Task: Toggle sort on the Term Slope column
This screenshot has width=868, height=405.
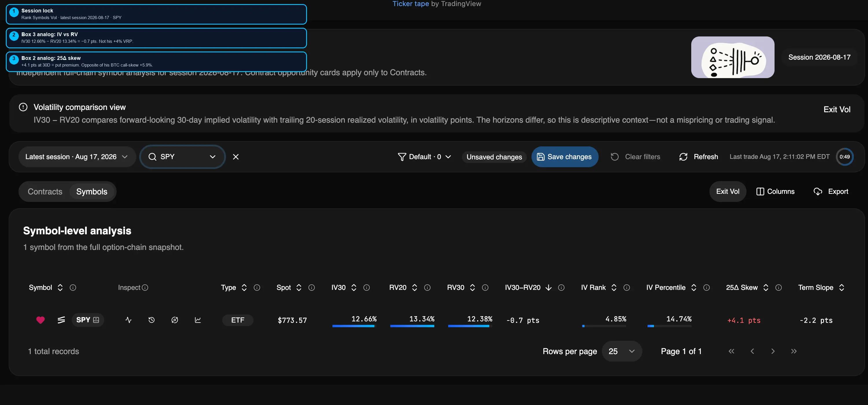Action: 842,288
